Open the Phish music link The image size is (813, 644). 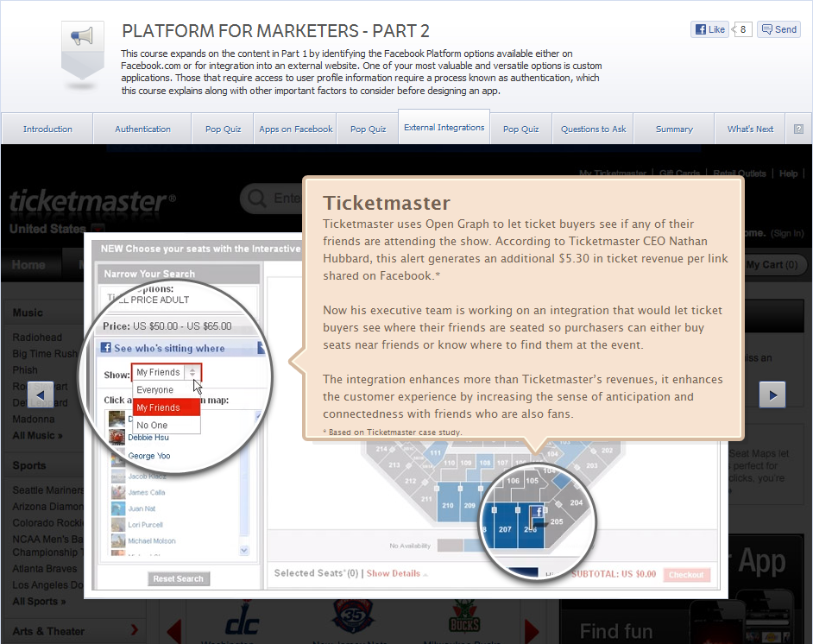tap(25, 370)
